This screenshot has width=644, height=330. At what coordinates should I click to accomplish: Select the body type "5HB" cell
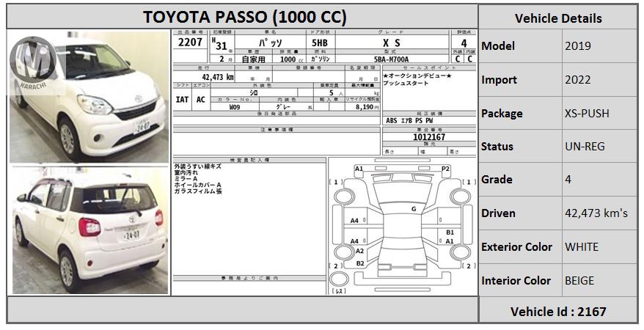pos(320,43)
